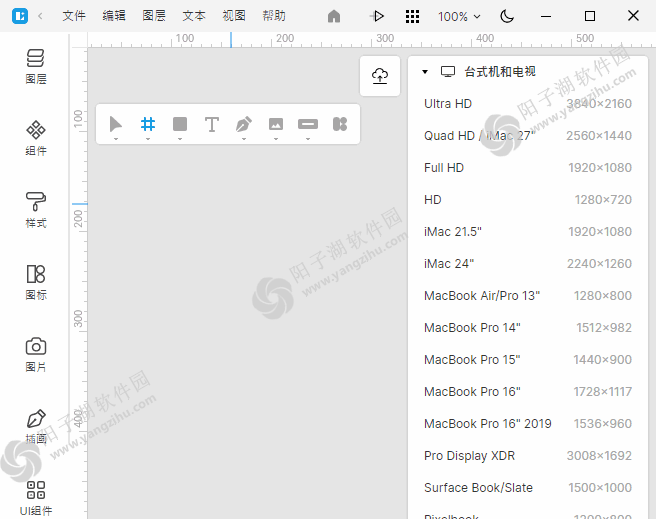Select MacBook Pro 15" preset
The image size is (656, 519).
(528, 360)
